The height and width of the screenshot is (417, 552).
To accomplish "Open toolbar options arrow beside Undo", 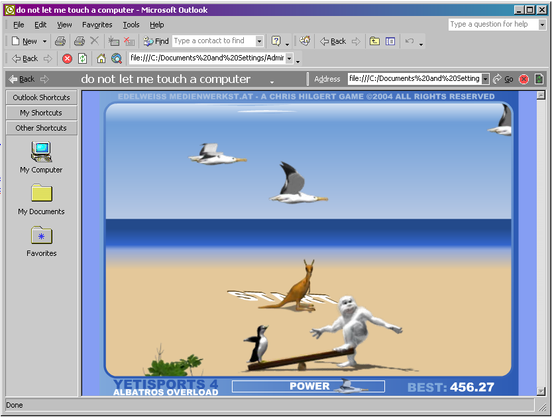I will pyautogui.click(x=421, y=44).
